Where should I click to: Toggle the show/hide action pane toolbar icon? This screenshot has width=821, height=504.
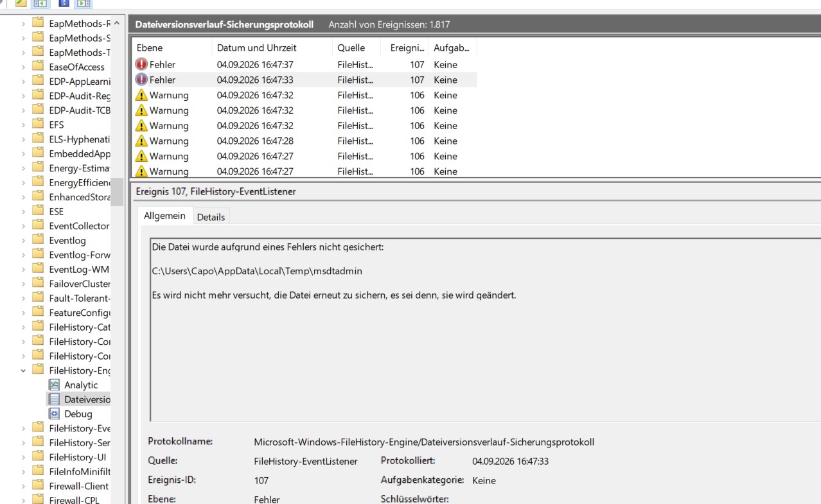pyautogui.click(x=83, y=3)
